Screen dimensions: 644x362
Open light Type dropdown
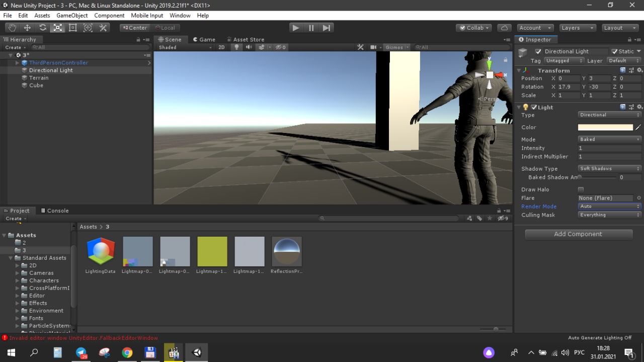[x=610, y=115]
